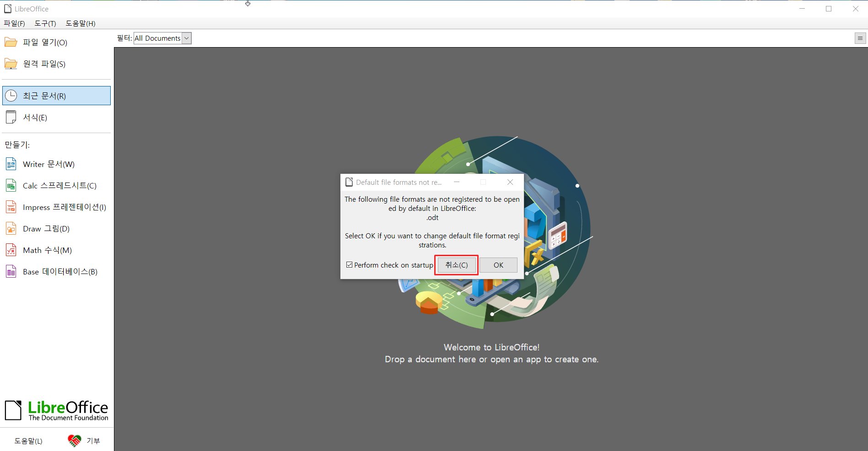Select Math 수식(M) label
The height and width of the screenshot is (451, 868).
click(47, 250)
